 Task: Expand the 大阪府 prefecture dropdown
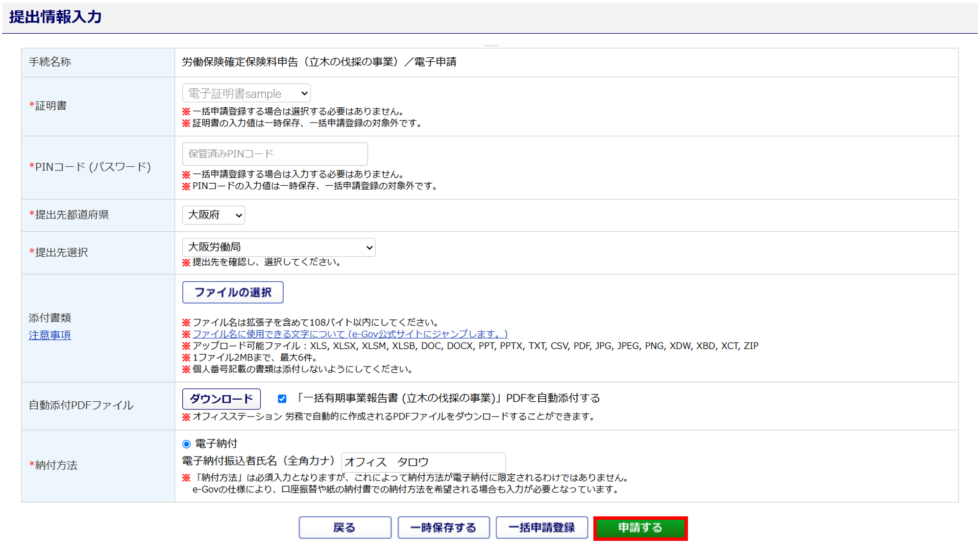[x=214, y=215]
